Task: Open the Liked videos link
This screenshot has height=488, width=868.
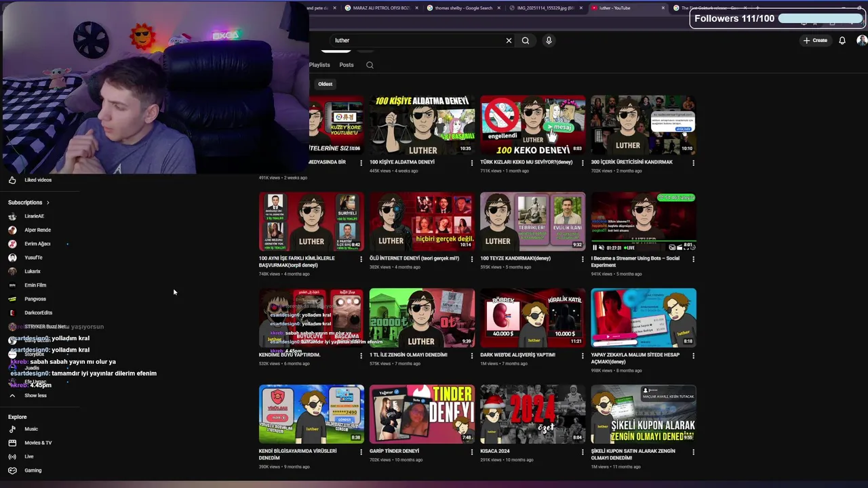Action: (x=38, y=180)
